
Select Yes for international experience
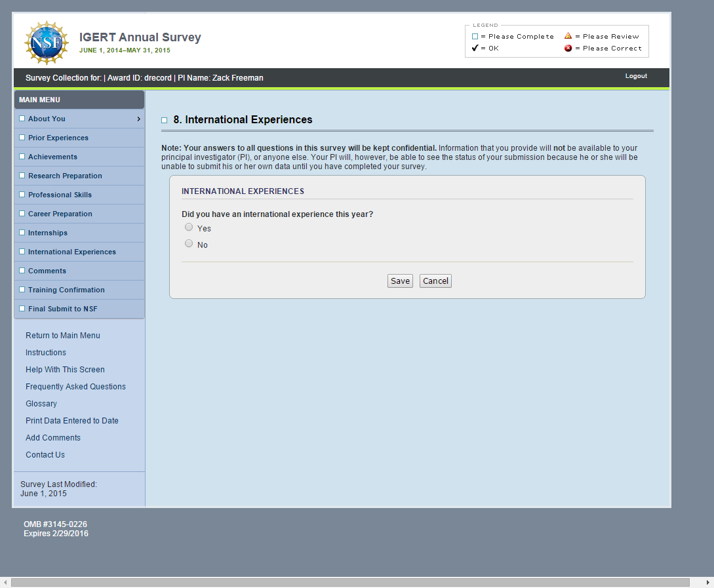[189, 227]
